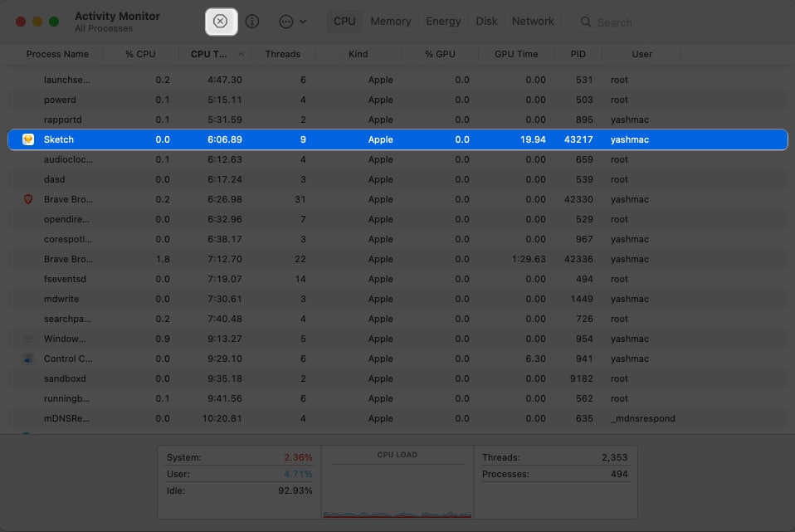The image size is (795, 532).
Task: Click the Processes count 494
Action: (x=619, y=474)
